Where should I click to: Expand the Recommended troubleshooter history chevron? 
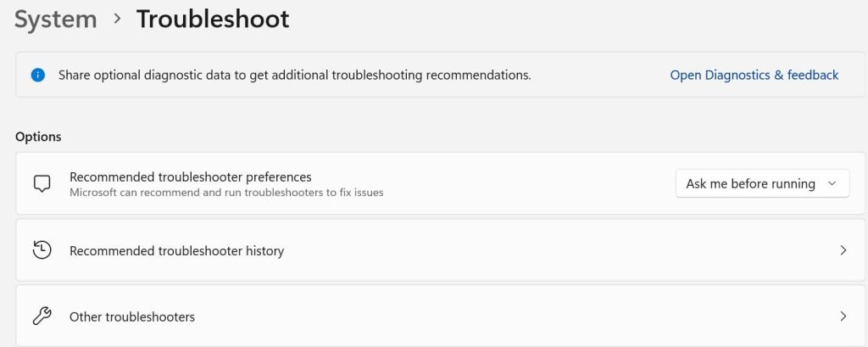point(843,250)
